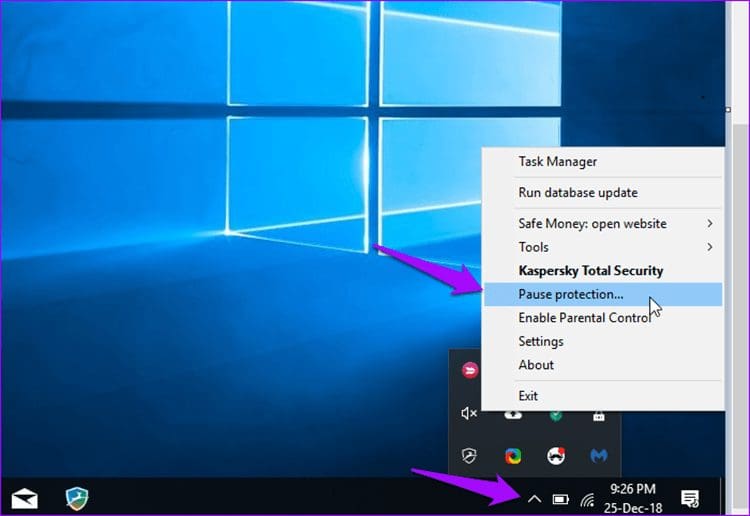Image resolution: width=750 pixels, height=516 pixels.
Task: Check the battery status icon
Action: (561, 499)
